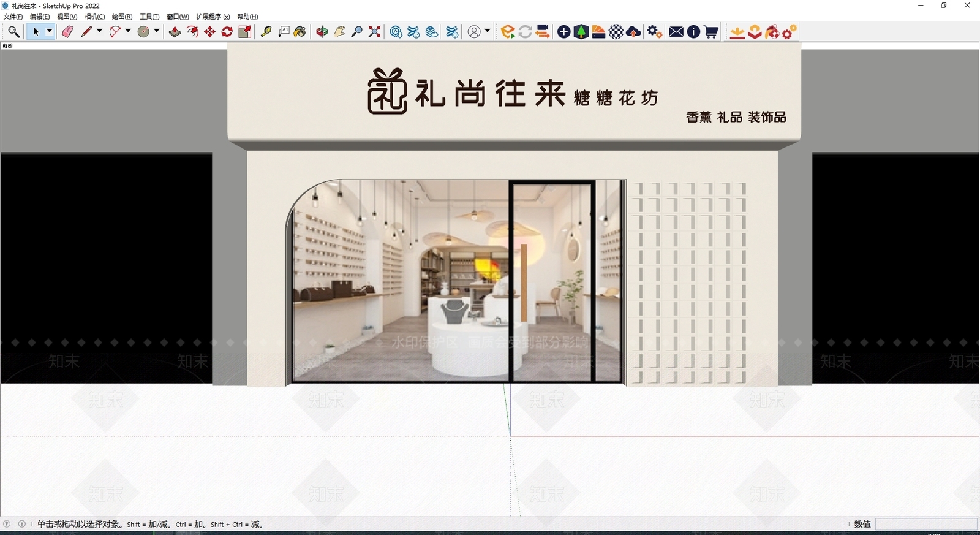The width and height of the screenshot is (980, 535).
Task: Open Enscape objects plus icon
Action: pyautogui.click(x=564, y=32)
